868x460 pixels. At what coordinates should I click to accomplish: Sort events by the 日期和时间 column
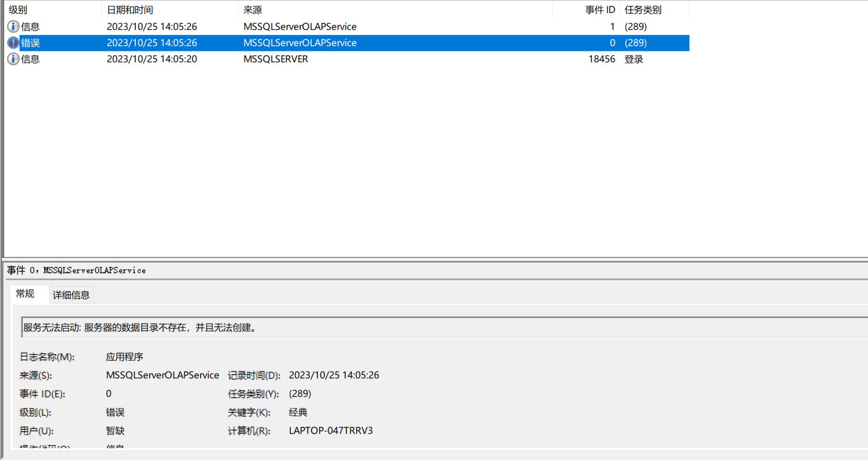coord(130,10)
